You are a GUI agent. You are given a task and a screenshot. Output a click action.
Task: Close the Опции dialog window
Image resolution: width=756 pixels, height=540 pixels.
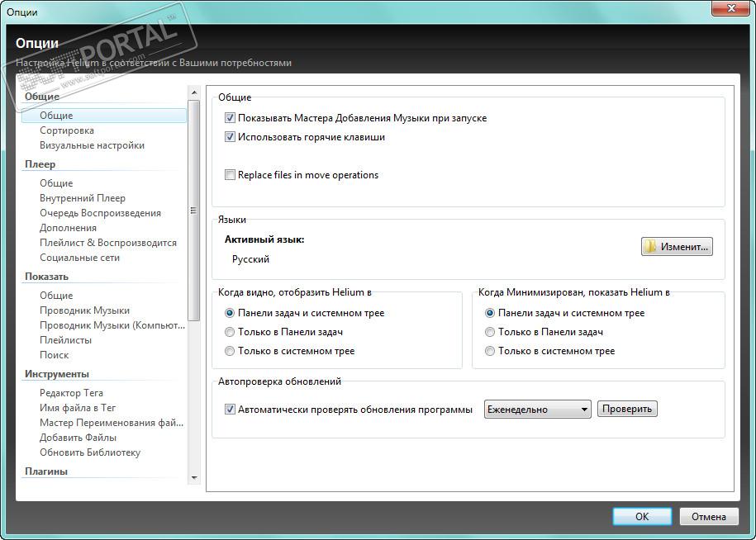pyautogui.click(x=731, y=8)
